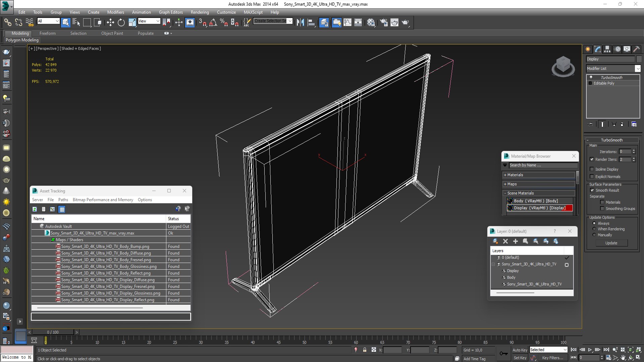
Task: Click the time slider at 0 / 100
Action: tap(53, 332)
